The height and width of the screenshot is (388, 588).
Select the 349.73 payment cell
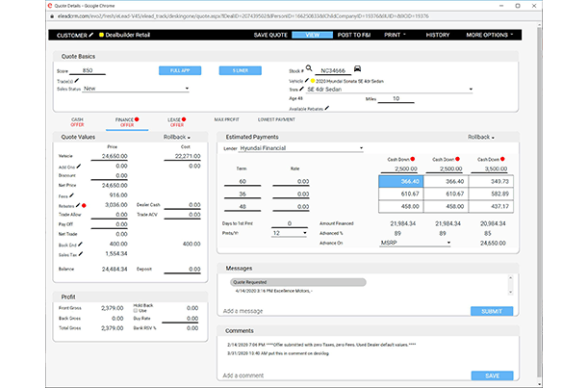(x=491, y=181)
